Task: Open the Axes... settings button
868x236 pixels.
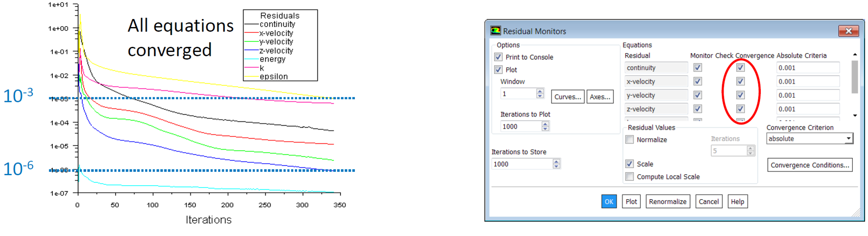Action: point(600,97)
